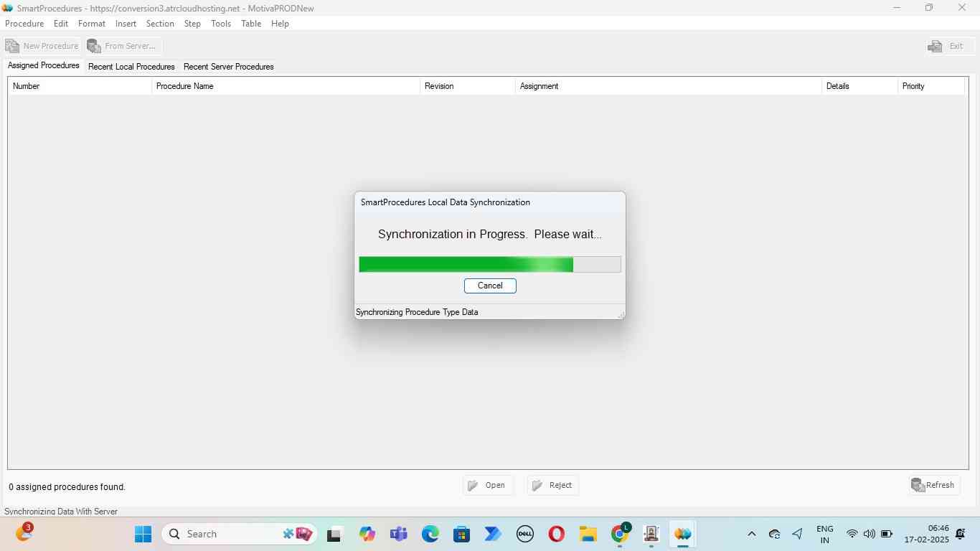Switch to Assigned Procedures tab
This screenshot has width=980, height=551.
43,65
